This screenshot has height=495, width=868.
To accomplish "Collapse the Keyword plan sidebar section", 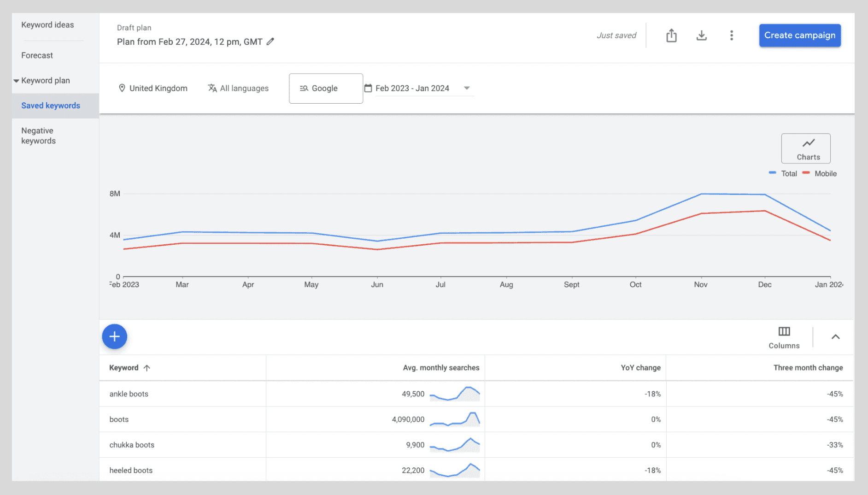I will click(x=17, y=81).
